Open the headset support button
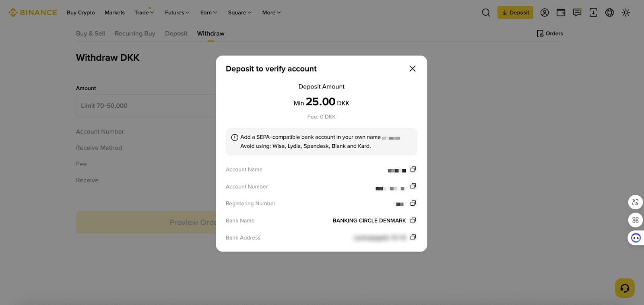This screenshot has width=644, height=305. 625,288
